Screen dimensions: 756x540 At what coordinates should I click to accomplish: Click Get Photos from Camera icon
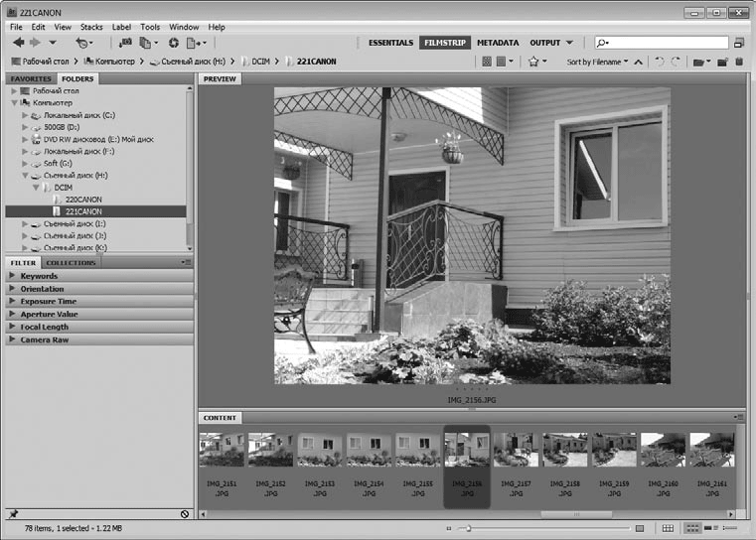(x=125, y=43)
